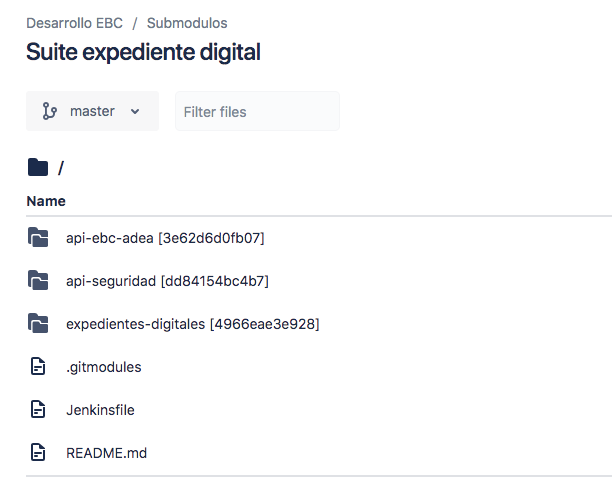
Task: View the .gitmodules file
Action: point(104,367)
